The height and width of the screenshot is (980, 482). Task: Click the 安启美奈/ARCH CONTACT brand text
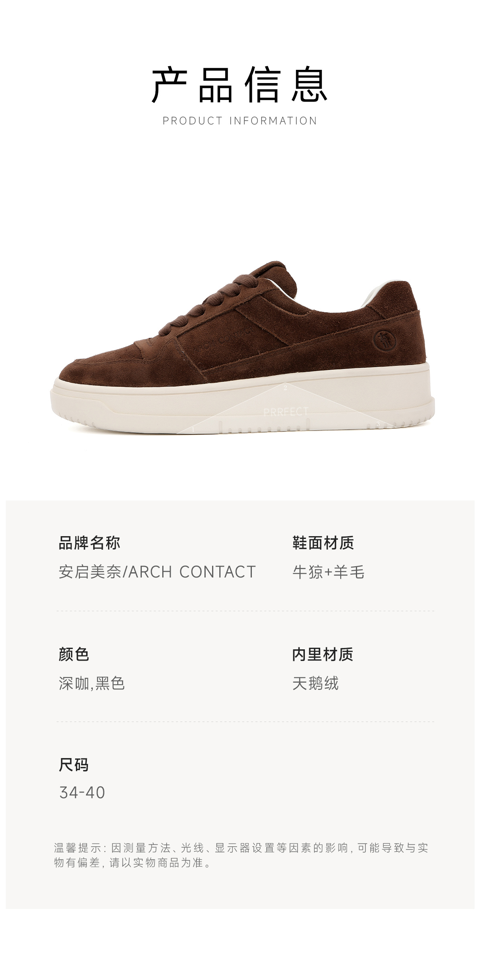pyautogui.click(x=157, y=572)
